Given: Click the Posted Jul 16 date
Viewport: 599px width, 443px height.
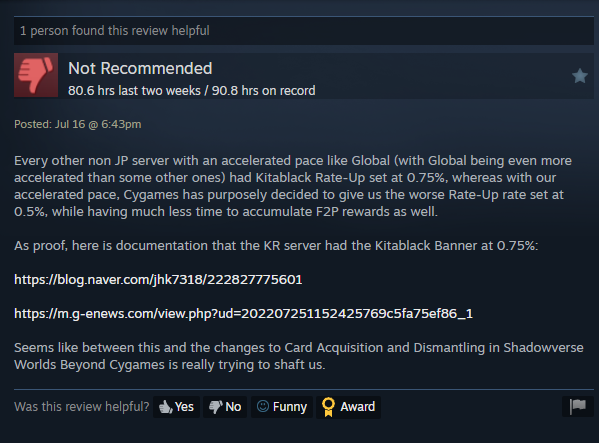Looking at the screenshot, I should (x=78, y=124).
